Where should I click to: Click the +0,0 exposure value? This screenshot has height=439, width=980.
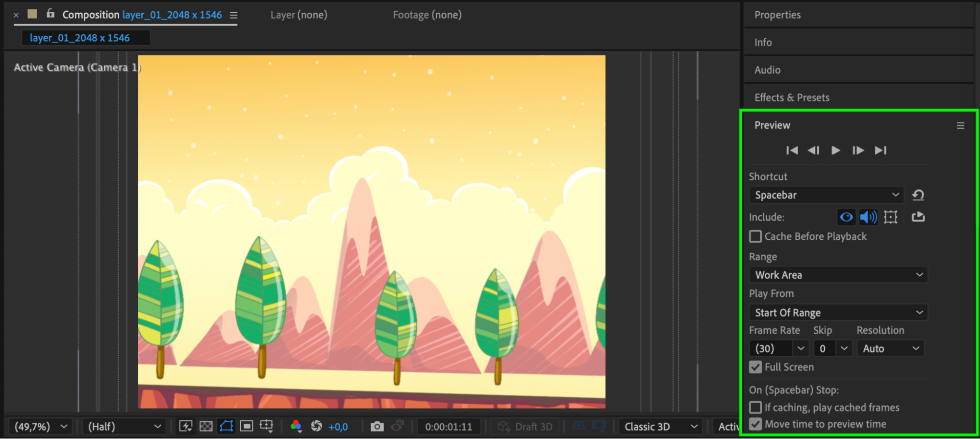pos(338,427)
